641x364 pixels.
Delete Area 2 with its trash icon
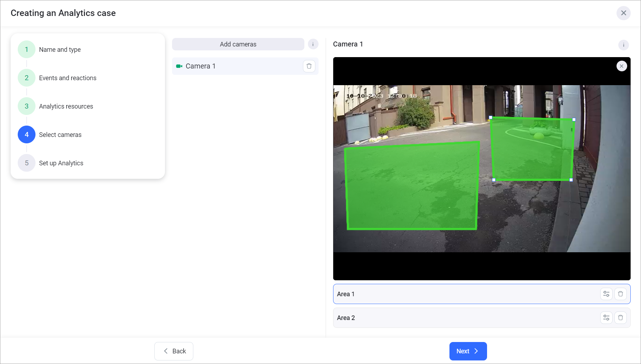click(x=620, y=318)
